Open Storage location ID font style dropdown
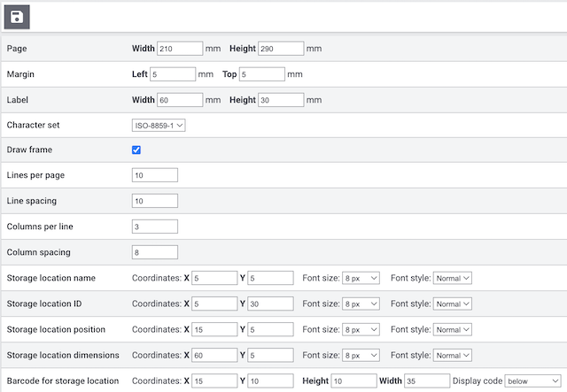The width and height of the screenshot is (567, 392). [x=453, y=304]
